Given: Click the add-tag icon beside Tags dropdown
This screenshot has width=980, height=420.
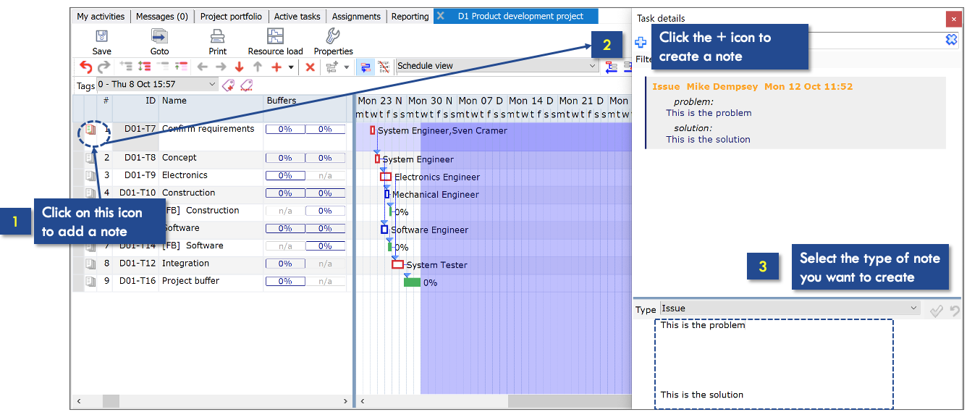Looking at the screenshot, I should coord(228,85).
